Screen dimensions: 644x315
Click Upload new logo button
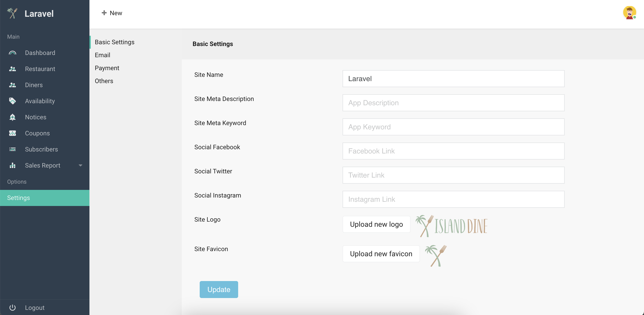coord(376,224)
